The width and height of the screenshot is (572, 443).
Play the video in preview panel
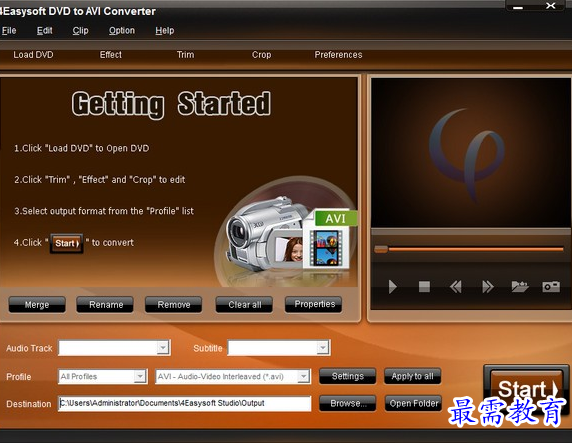(393, 287)
